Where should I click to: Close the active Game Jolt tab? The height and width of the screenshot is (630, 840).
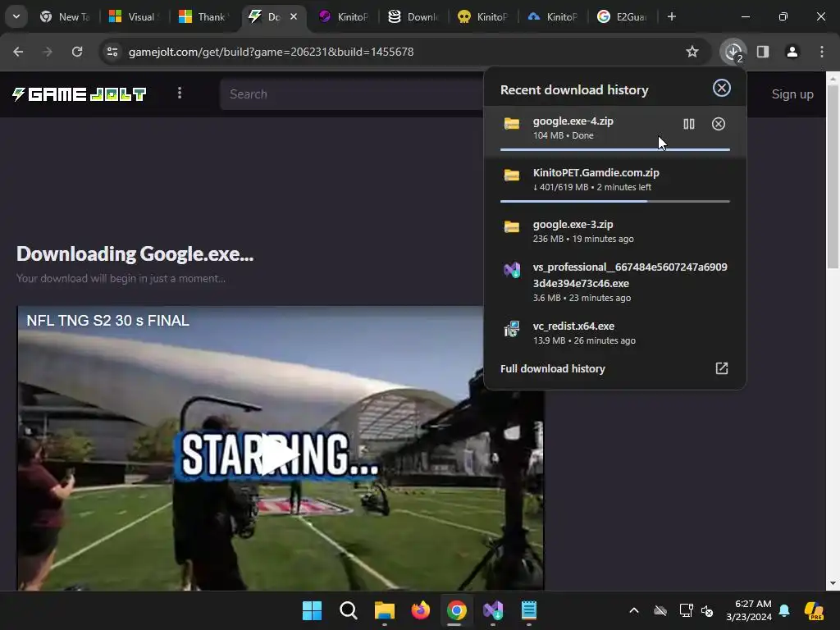pyautogui.click(x=294, y=16)
